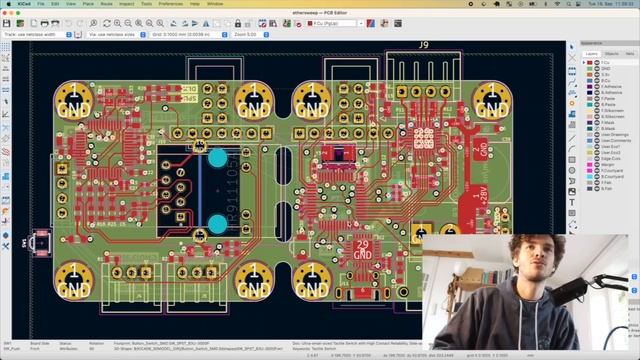The height and width of the screenshot is (360, 640).
Task: Switch to the Objects tab
Action: [x=611, y=53]
